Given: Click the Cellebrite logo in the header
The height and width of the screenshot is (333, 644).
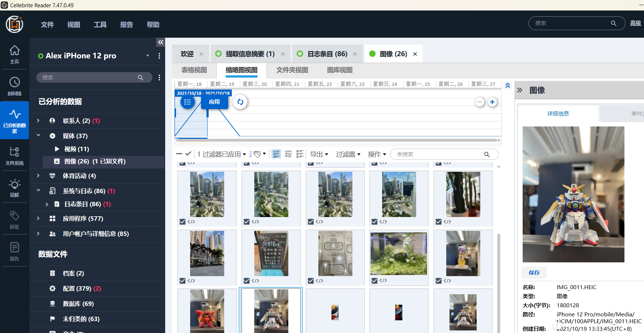Looking at the screenshot, I should coord(14,24).
